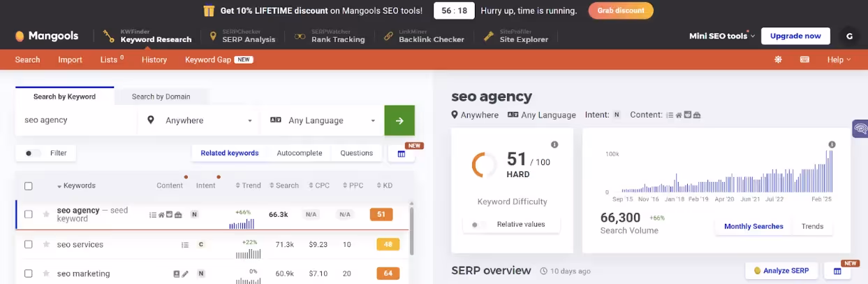Open the Lists menu item
Viewport: 868px width, 284px height.
[112, 59]
